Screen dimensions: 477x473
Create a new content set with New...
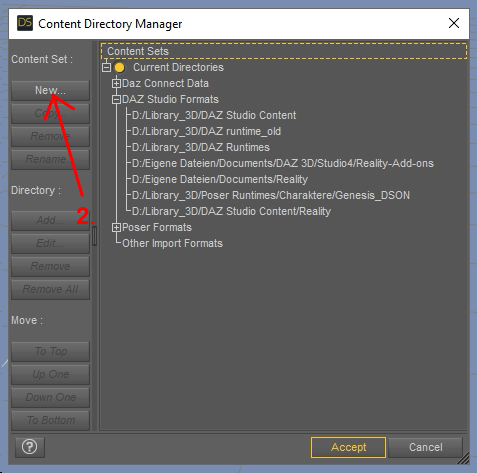pyautogui.click(x=50, y=90)
